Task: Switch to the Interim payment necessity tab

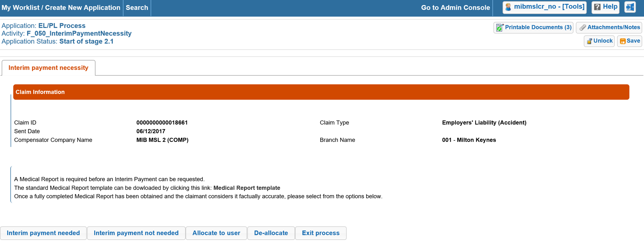Action: (x=48, y=68)
